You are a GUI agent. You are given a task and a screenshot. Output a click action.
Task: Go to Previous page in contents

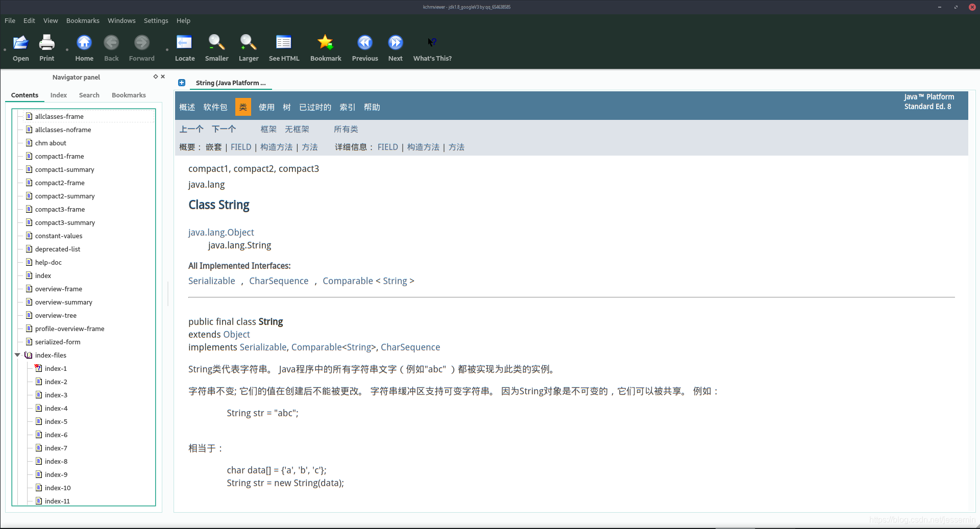click(365, 48)
